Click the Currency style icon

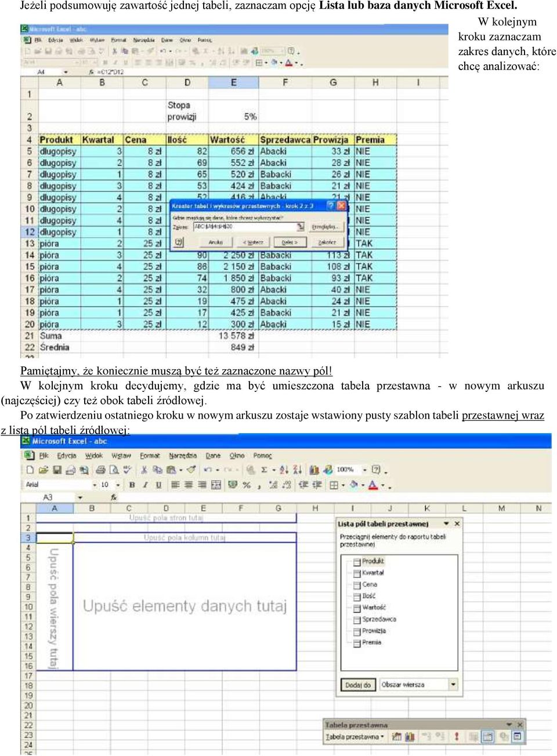pyautogui.click(x=233, y=485)
